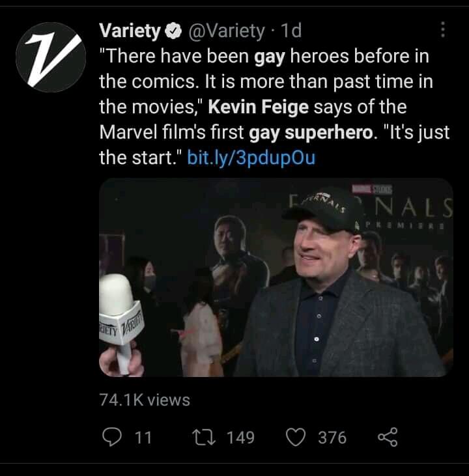Viewport: 469px width, 476px height.
Task: Click the @Variety handle
Action: tap(226, 31)
